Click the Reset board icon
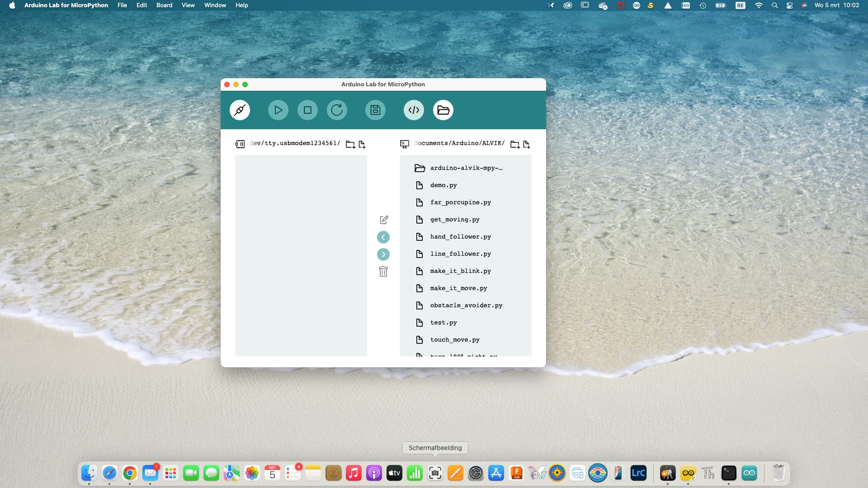The image size is (868, 488). tap(337, 110)
